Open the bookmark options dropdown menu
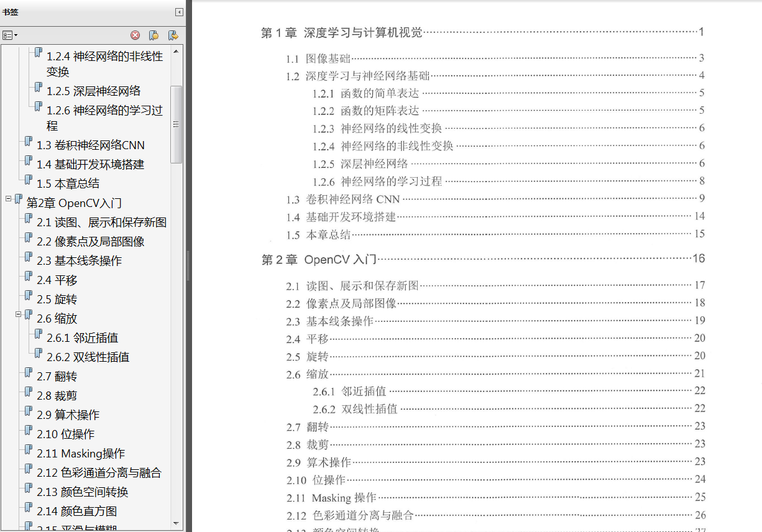Screen dimensions: 762x532 (10, 35)
